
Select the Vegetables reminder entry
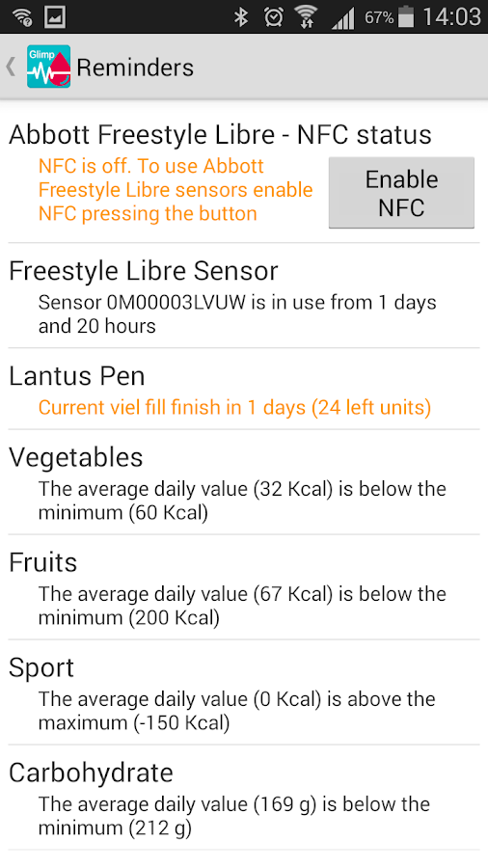(244, 481)
